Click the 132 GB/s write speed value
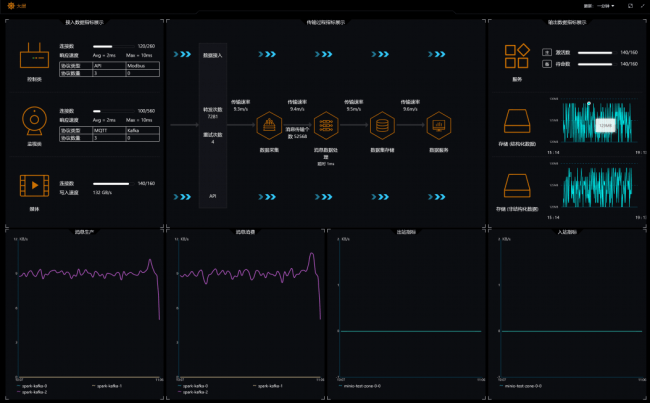 [x=102, y=192]
